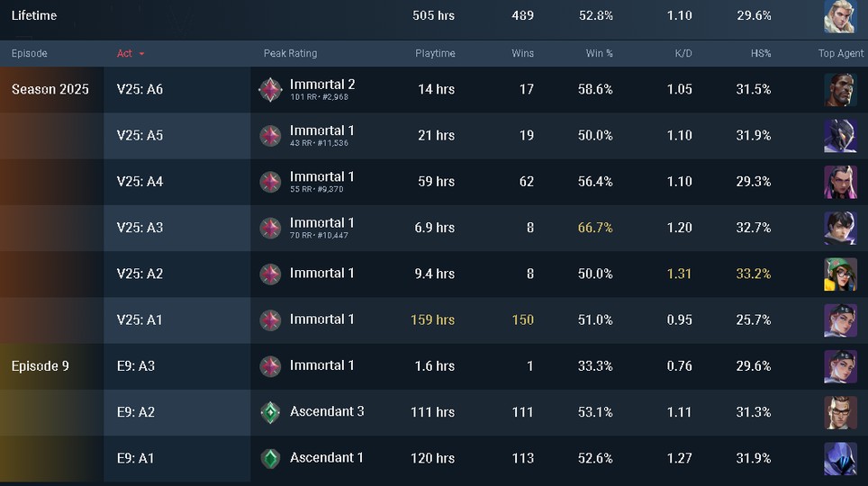Screen dimensions: 868x486
Task: Select the top agent portrait for V25: A4
Action: [840, 182]
